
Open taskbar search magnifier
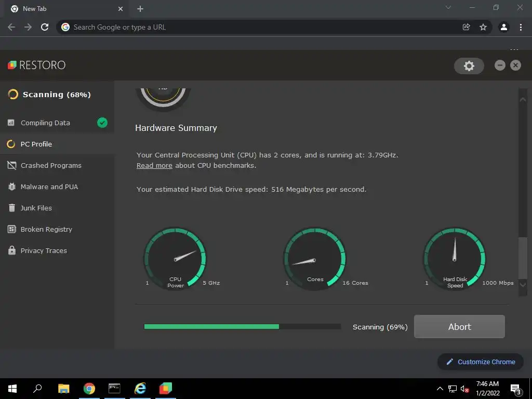pyautogui.click(x=37, y=389)
